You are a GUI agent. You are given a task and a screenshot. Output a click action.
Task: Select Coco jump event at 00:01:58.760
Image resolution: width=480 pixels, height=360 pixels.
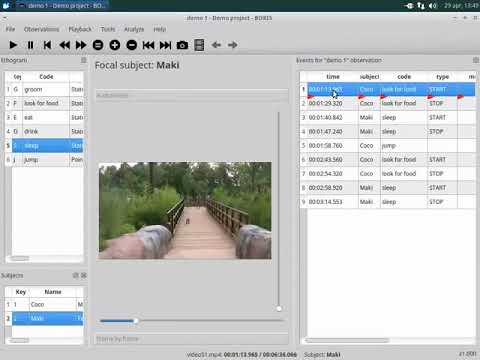click(x=388, y=146)
